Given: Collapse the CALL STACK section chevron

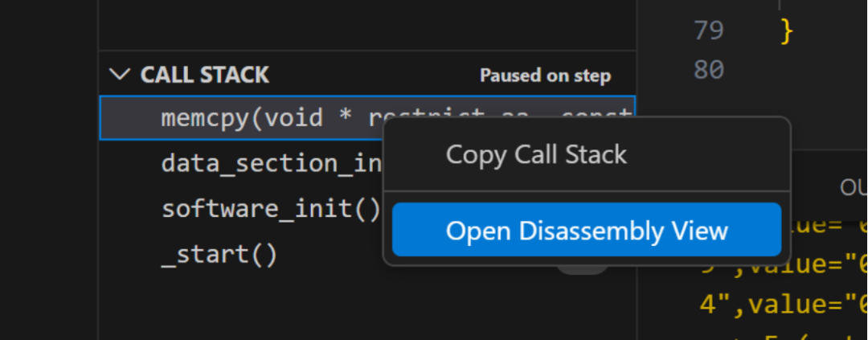Looking at the screenshot, I should click(x=120, y=75).
